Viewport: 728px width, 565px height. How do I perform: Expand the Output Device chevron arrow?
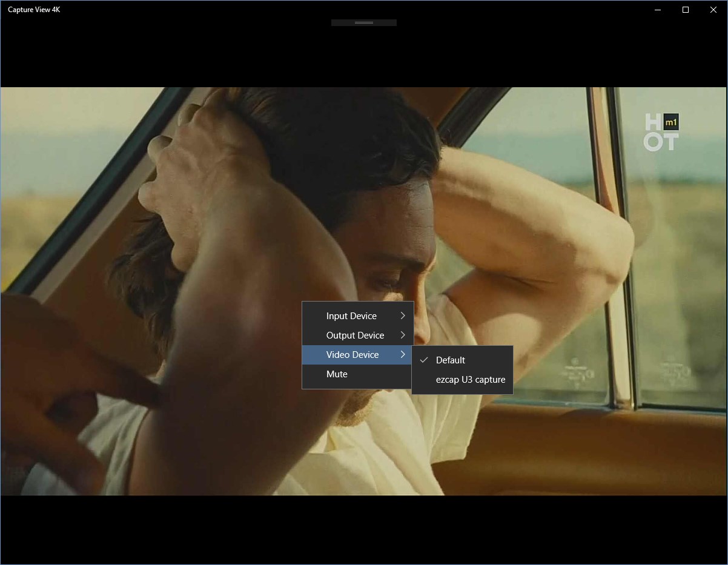pos(403,335)
